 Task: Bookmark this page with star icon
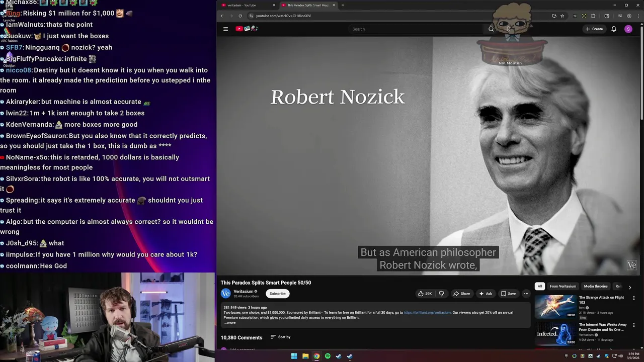point(562,16)
